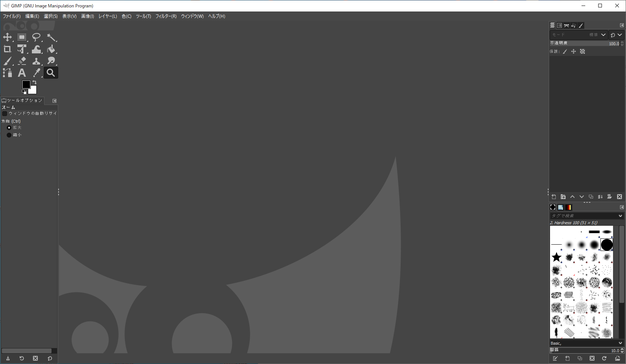626x364 pixels.
Task: Open the ツールオプション tab
Action: click(x=22, y=100)
